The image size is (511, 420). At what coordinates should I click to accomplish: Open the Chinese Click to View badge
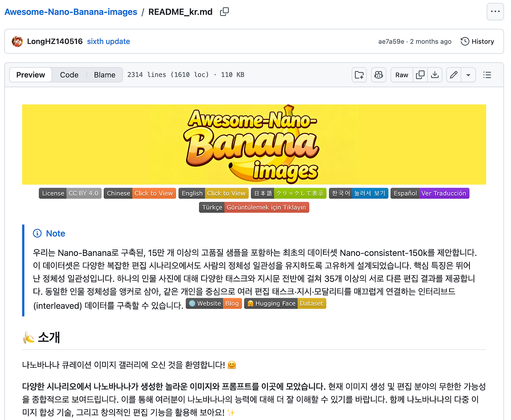pos(140,193)
